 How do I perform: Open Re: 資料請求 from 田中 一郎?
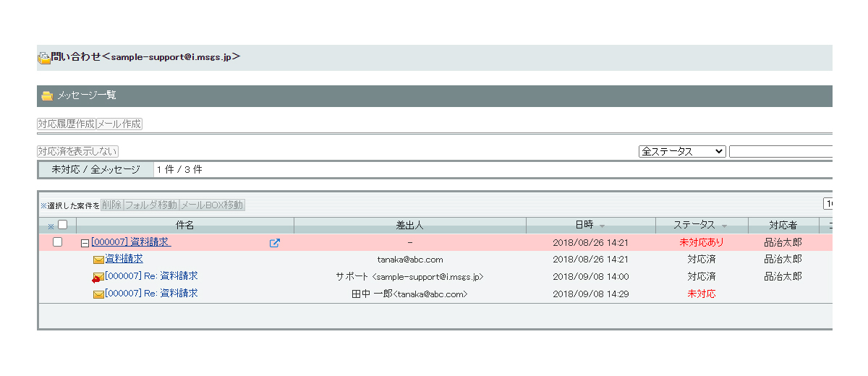click(151, 294)
